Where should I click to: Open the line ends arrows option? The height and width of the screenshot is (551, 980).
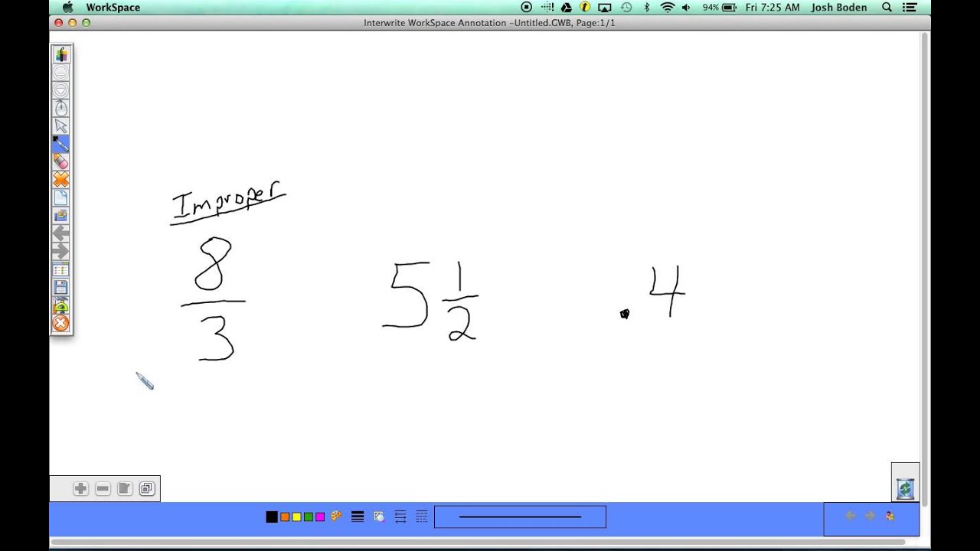400,517
